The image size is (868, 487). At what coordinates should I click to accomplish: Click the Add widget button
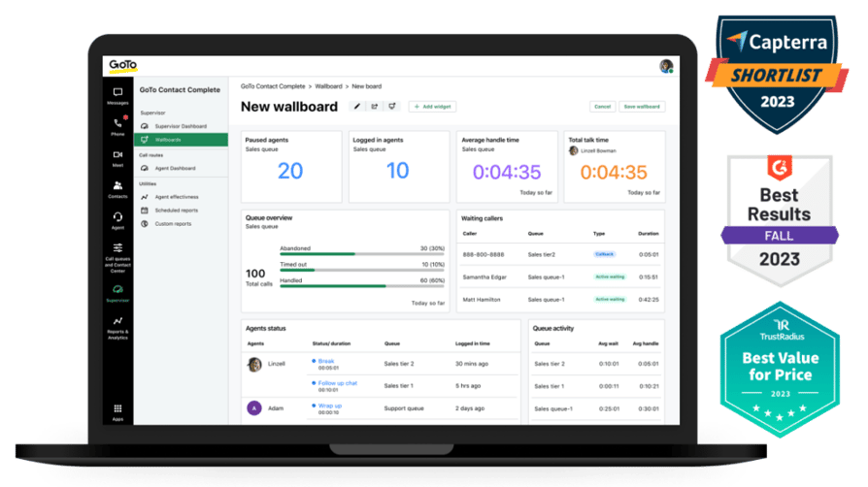pyautogui.click(x=432, y=107)
